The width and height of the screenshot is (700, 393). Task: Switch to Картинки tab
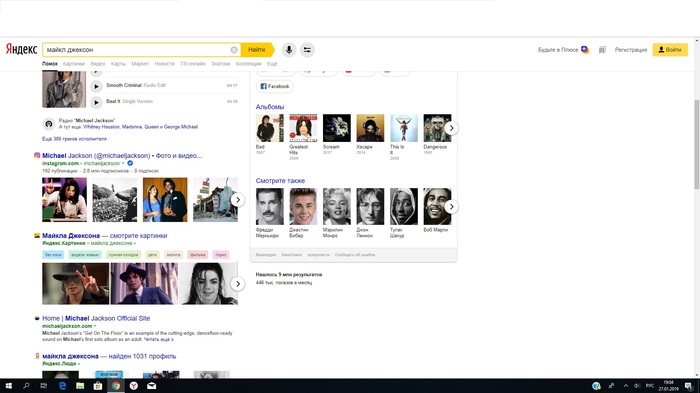(x=74, y=64)
